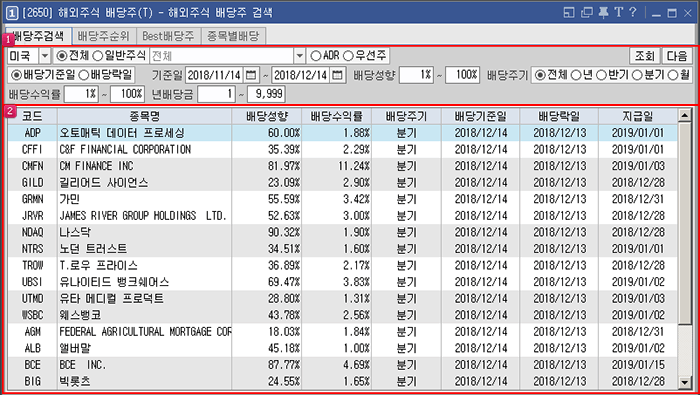Click the start date field 2018/11/14
Image resolution: width=700 pixels, height=395 pixels.
tap(215, 75)
